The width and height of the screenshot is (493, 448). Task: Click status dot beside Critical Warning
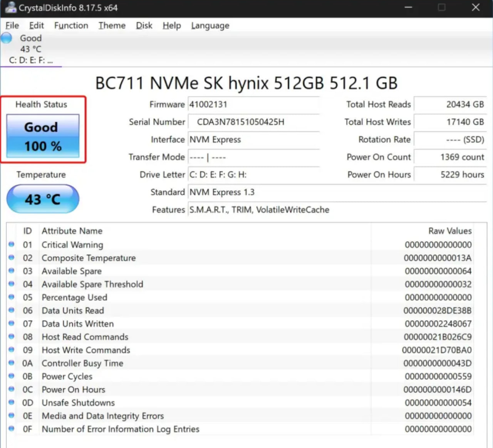[x=12, y=244]
